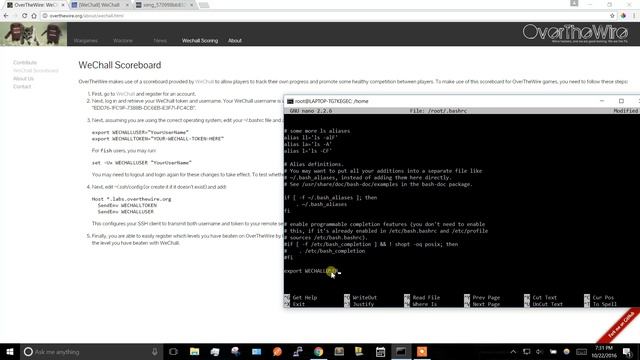Click the 'Prev Page' nano shortcut label
The image size is (640, 360).
(x=486, y=298)
